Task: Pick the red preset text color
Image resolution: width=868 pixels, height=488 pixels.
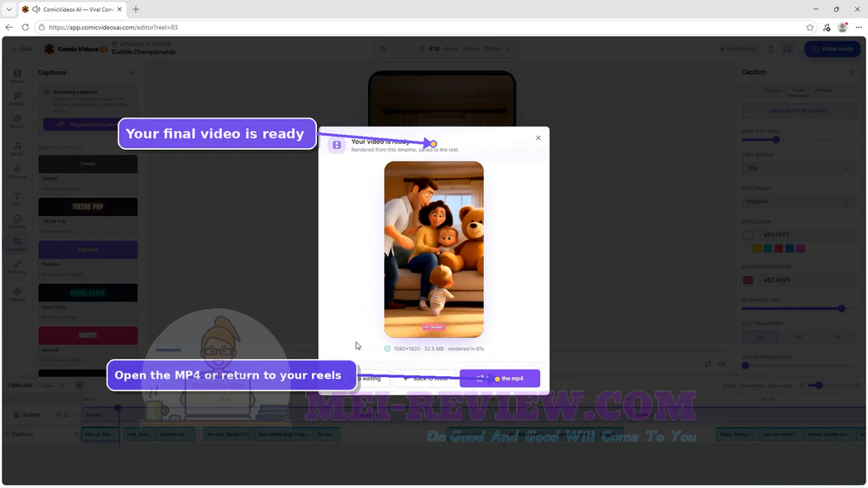Action: tap(778, 248)
